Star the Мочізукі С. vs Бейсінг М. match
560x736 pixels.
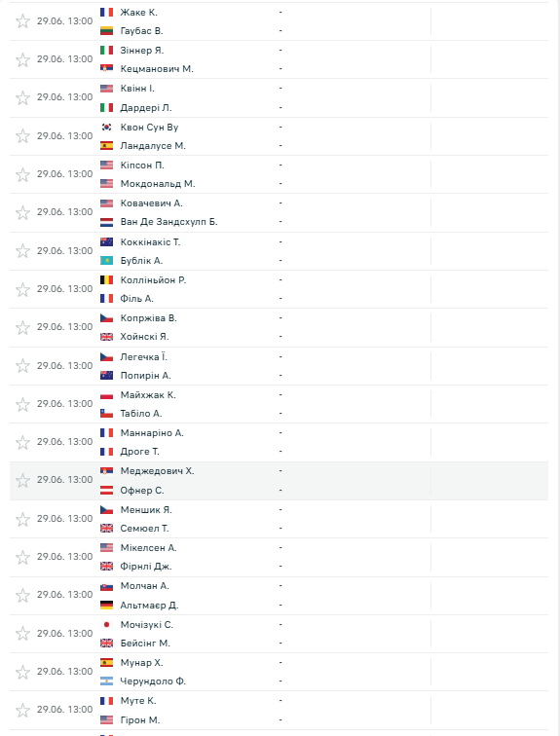coord(22,634)
